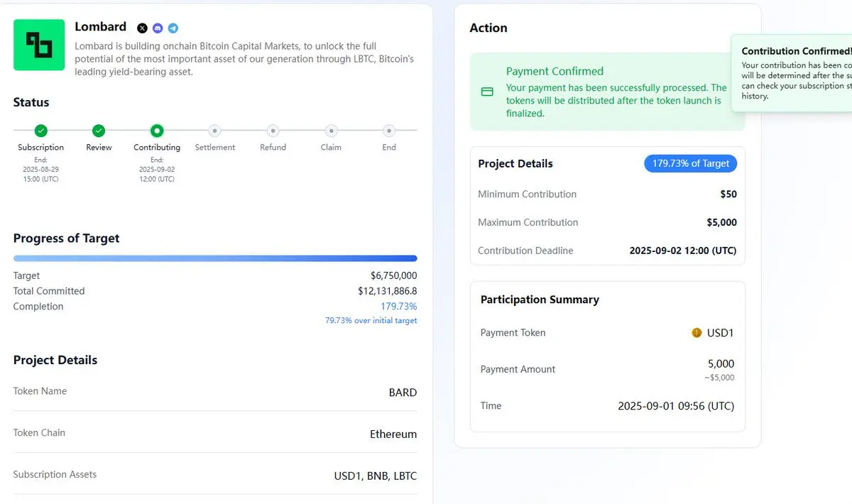Screen dimensions: 852x504
Task: Click the Contributing status step marker
Action: 157,131
